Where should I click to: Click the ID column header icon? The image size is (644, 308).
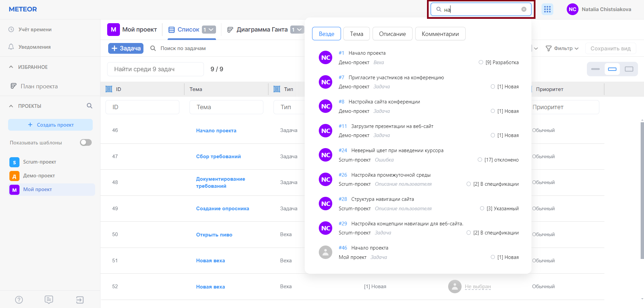coord(109,89)
